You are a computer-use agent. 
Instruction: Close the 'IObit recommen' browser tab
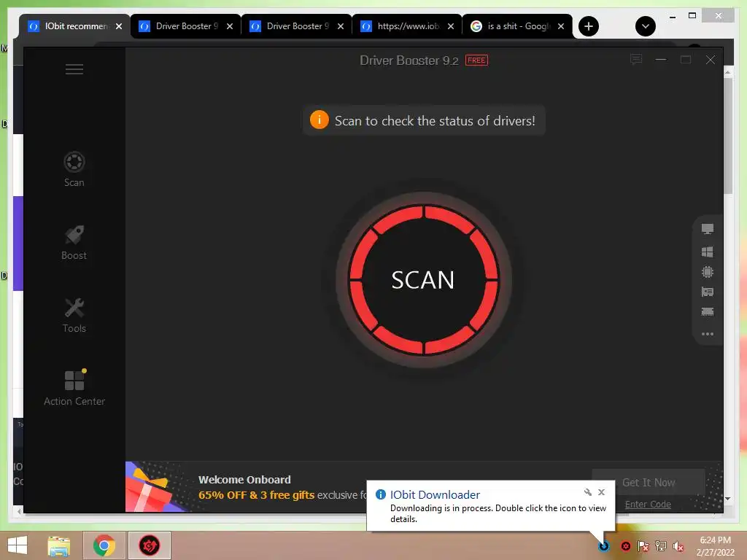(119, 26)
